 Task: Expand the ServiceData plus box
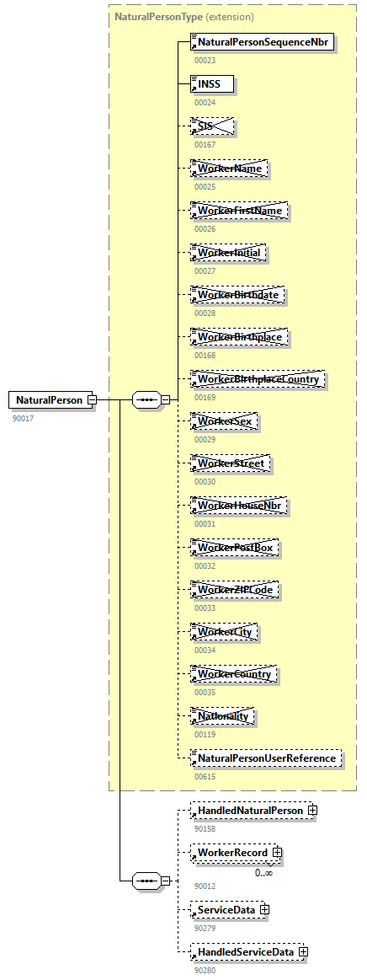click(x=264, y=910)
